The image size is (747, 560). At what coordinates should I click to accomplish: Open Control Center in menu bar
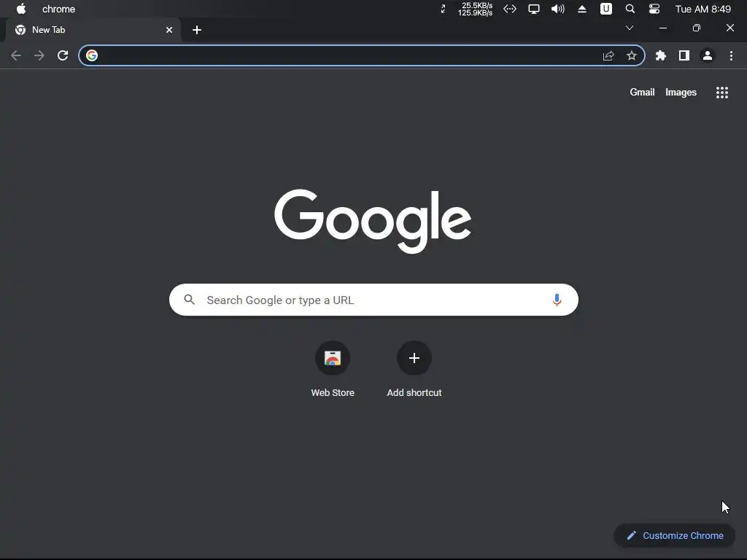[x=654, y=9]
